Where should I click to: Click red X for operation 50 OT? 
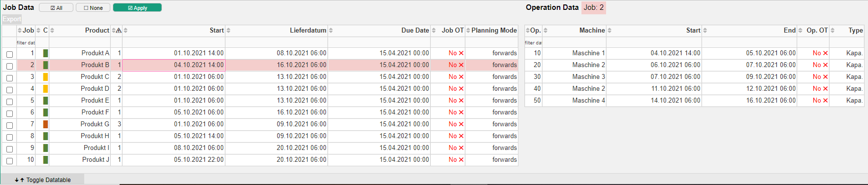point(826,101)
